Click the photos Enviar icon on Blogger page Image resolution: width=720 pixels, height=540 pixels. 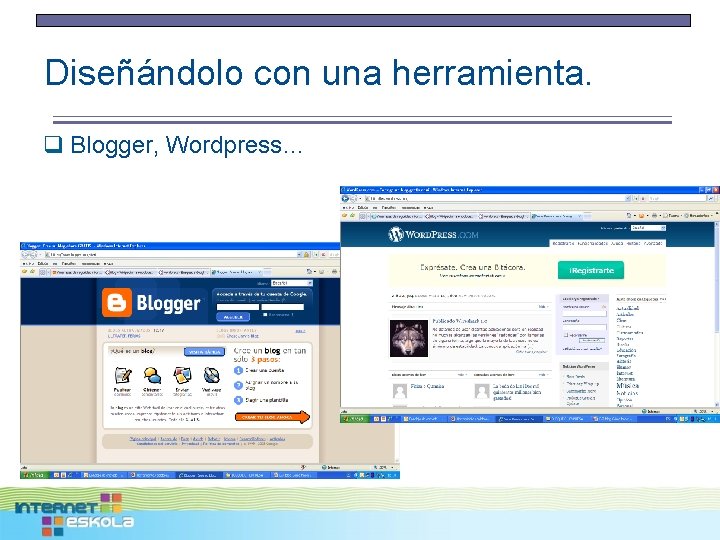click(x=182, y=376)
